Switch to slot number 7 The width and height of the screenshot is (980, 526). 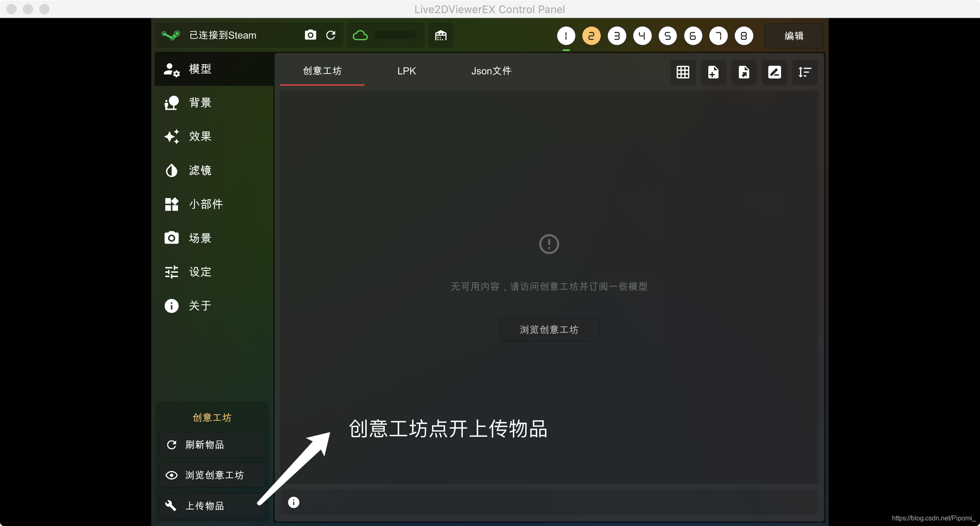pos(718,36)
